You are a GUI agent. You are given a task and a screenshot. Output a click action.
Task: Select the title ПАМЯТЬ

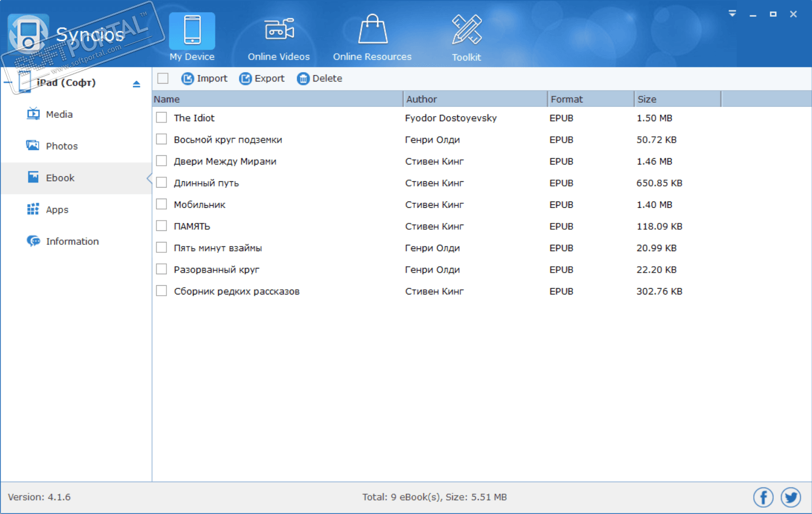(192, 226)
